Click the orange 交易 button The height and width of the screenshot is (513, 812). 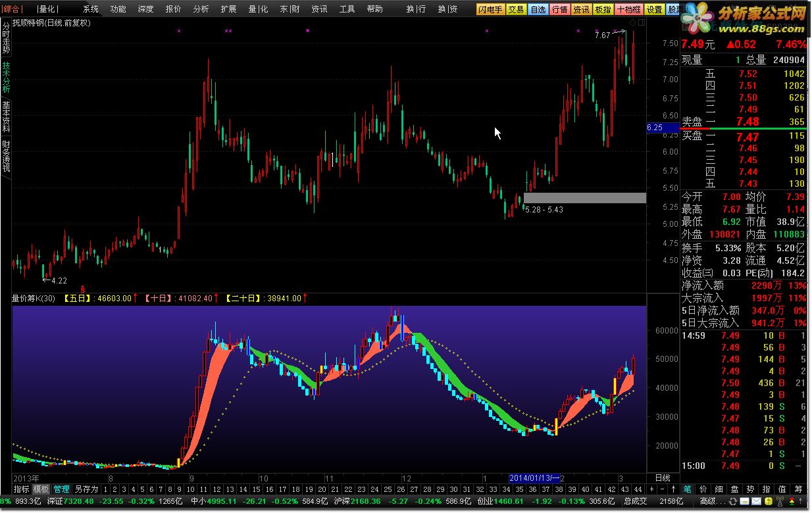(516, 9)
